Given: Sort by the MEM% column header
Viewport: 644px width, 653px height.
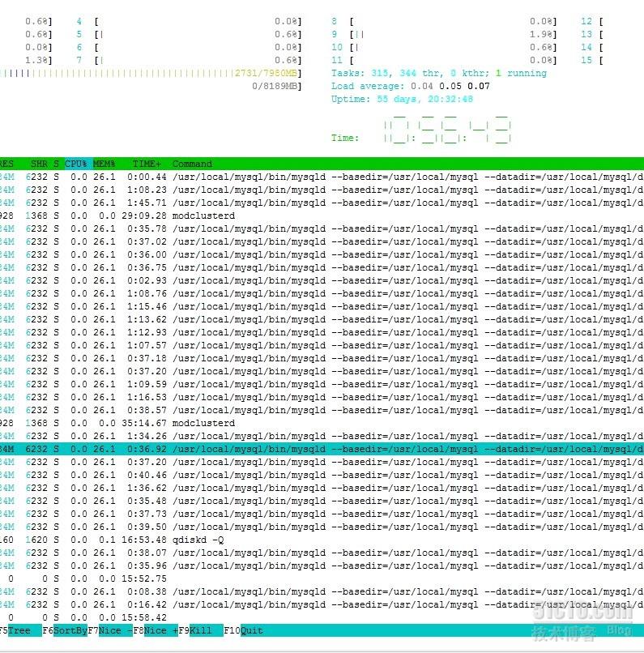Looking at the screenshot, I should tap(104, 164).
